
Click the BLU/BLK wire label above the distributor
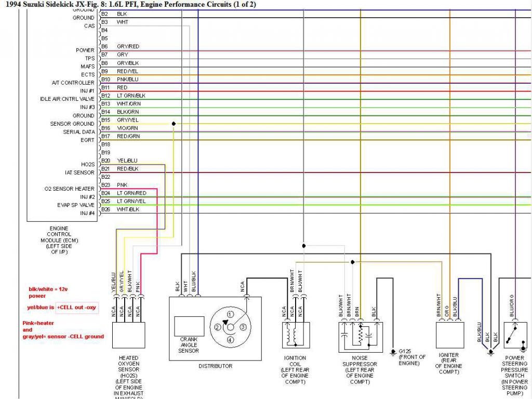194,281
